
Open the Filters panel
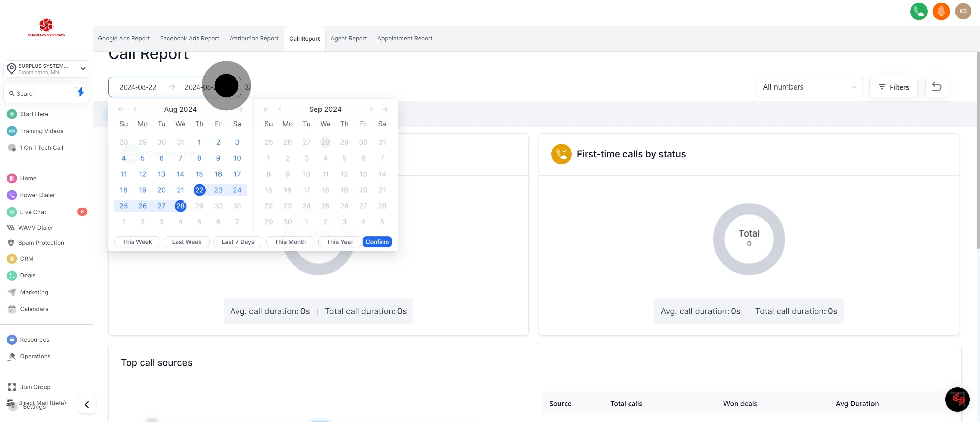point(893,87)
